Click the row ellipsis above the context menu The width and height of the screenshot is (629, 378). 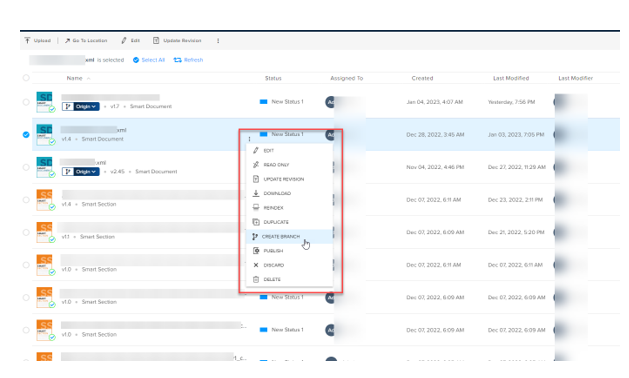click(249, 139)
